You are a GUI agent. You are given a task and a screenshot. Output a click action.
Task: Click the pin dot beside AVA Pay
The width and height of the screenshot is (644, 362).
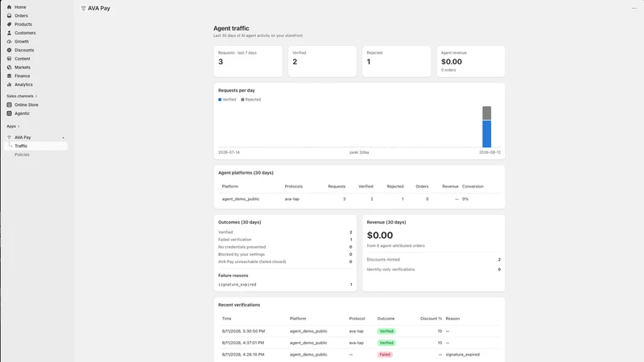click(64, 138)
